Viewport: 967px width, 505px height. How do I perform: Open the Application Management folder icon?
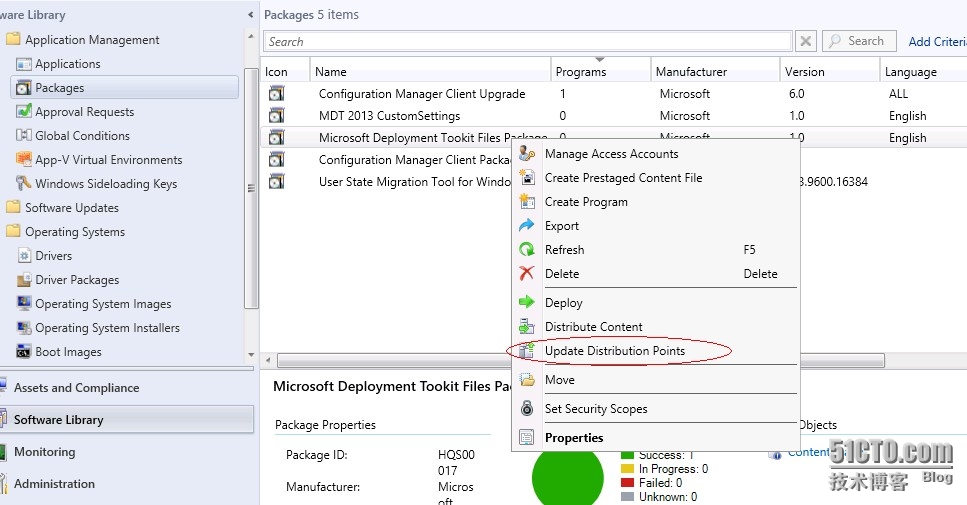click(13, 39)
